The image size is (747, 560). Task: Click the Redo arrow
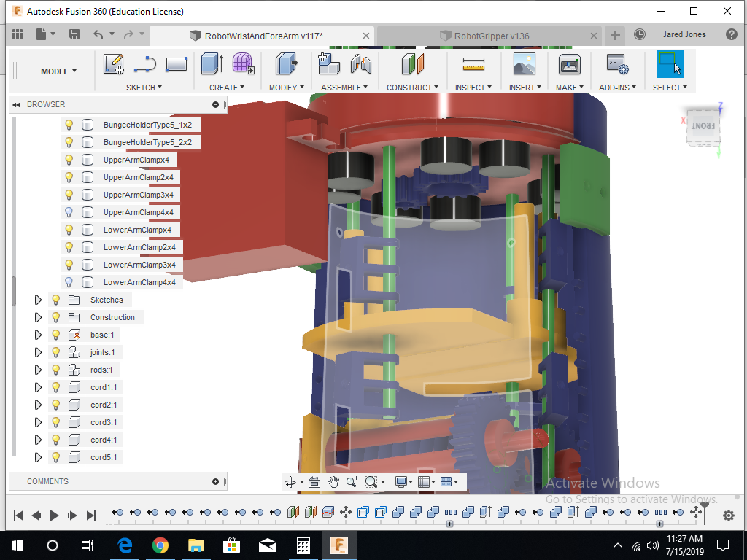pyautogui.click(x=128, y=34)
